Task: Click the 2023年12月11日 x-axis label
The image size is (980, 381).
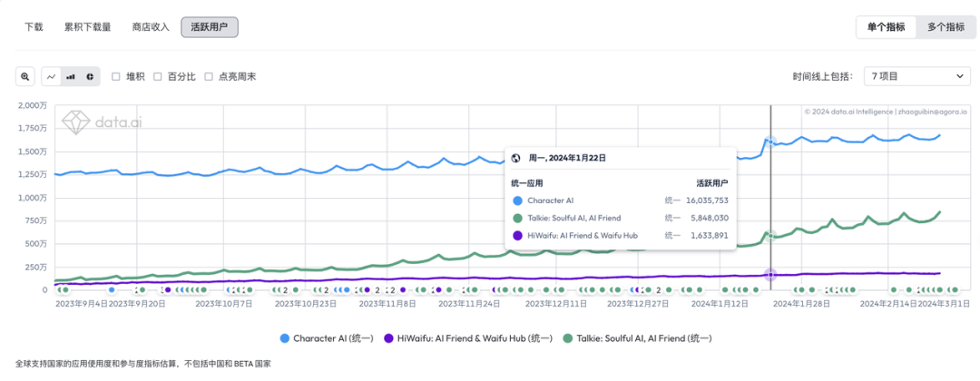Action: pos(555,304)
